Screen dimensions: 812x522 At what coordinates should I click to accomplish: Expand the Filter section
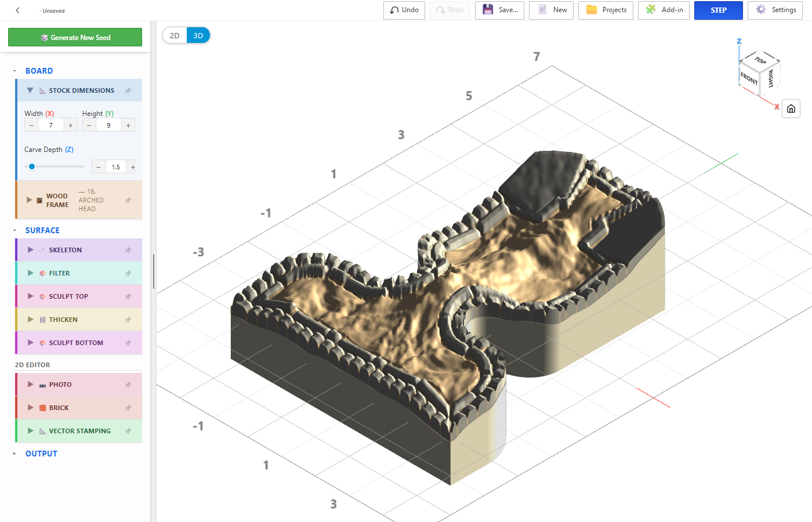tap(31, 273)
